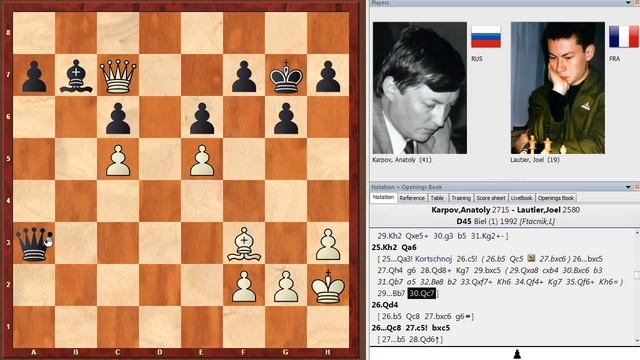Click the black pawn on h7

[x=328, y=76]
